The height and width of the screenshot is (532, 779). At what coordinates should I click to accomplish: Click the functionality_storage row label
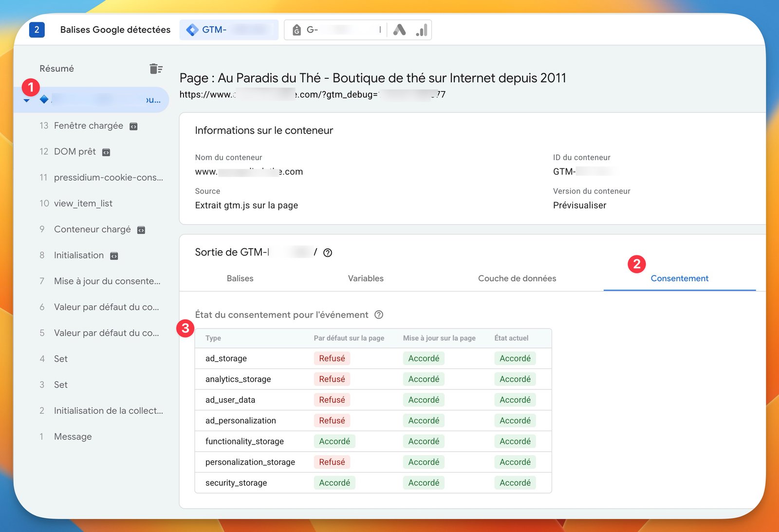pyautogui.click(x=244, y=441)
